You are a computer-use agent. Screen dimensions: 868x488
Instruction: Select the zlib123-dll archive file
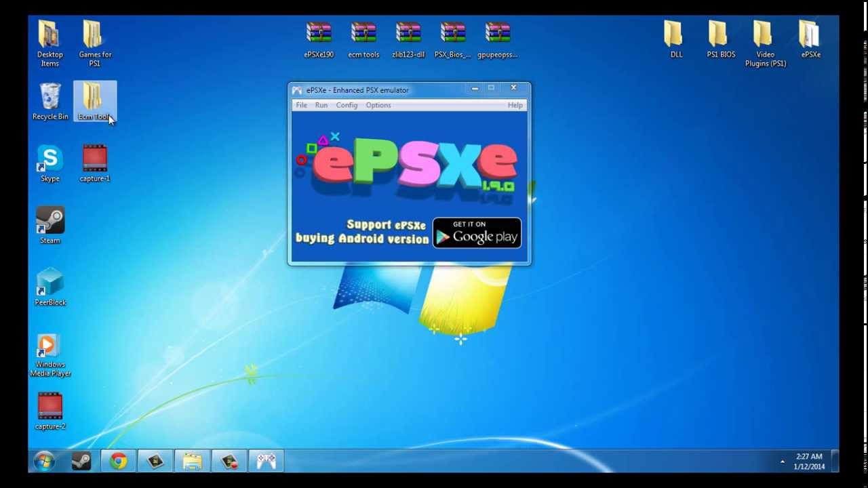(408, 40)
